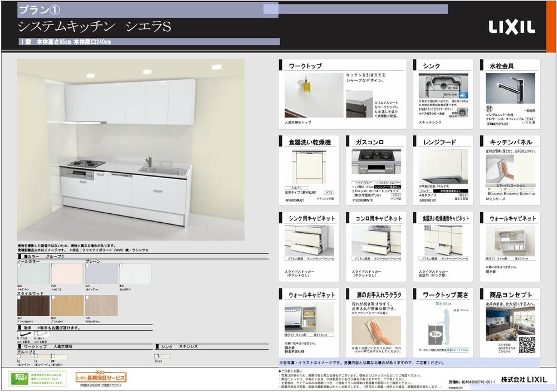Select the NJ2 oak wood swatch
This screenshot has width=557, height=392.
coord(67,306)
